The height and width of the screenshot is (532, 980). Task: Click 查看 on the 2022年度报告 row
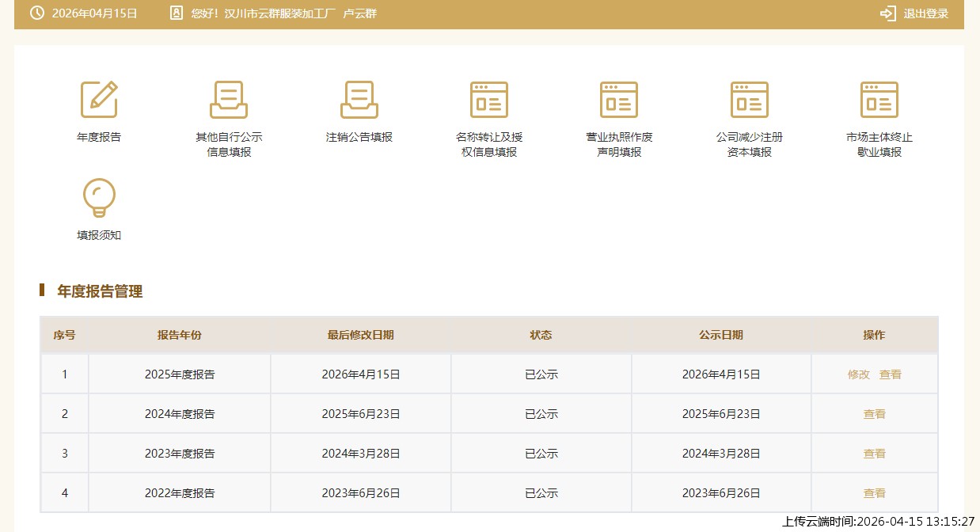875,493
